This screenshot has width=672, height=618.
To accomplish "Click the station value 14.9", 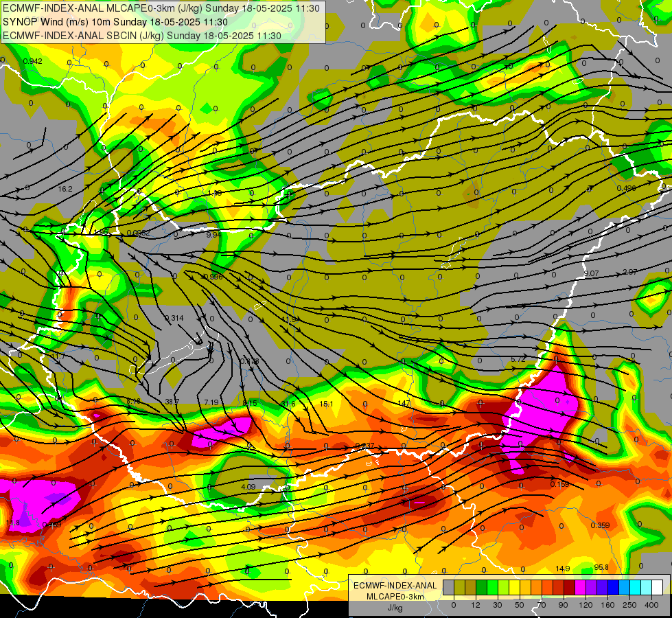I will pos(563,569).
